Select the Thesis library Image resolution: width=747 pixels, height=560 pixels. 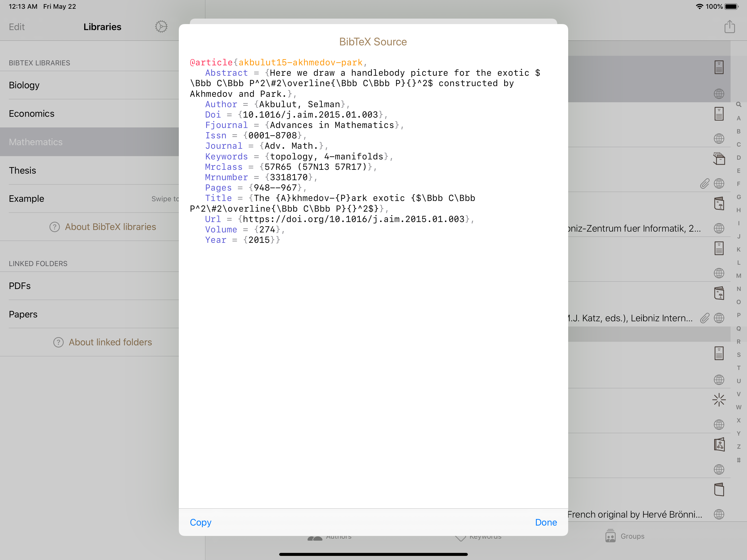click(23, 170)
